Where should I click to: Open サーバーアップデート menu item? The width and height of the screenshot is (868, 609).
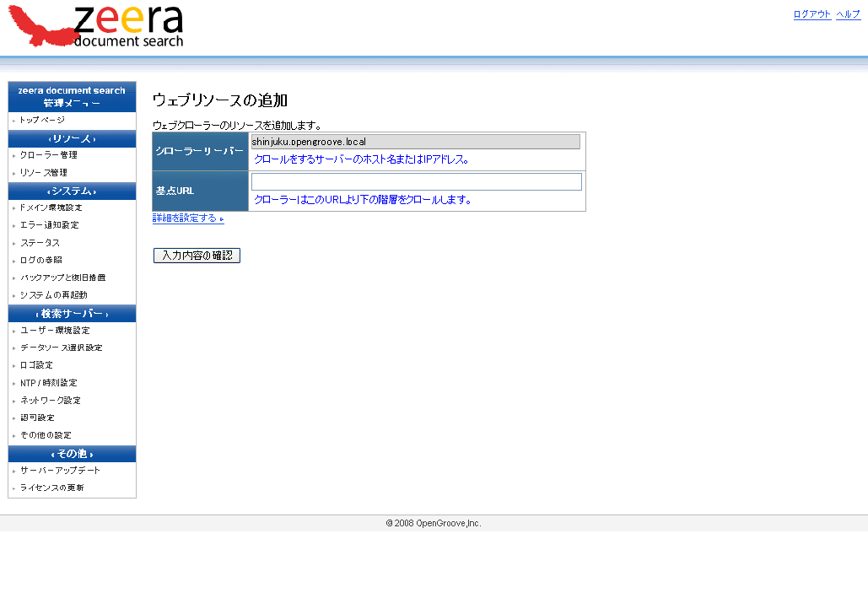60,470
